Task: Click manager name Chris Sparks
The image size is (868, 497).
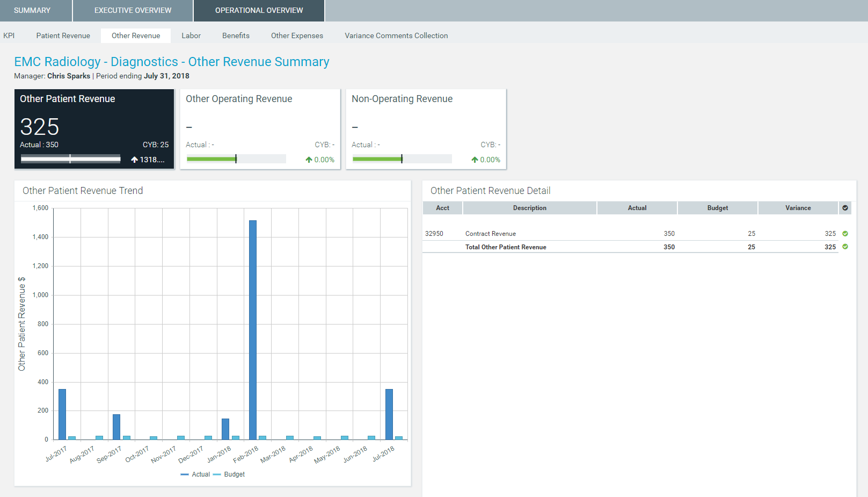Action: [69, 76]
